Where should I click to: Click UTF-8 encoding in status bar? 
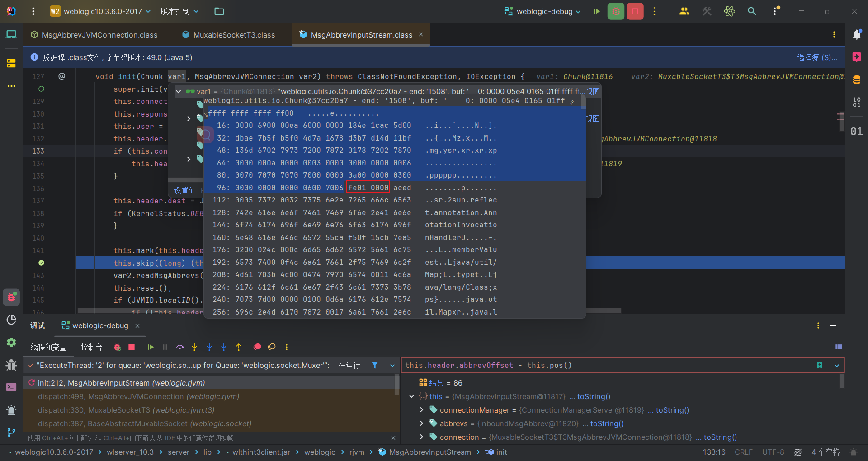pyautogui.click(x=773, y=452)
